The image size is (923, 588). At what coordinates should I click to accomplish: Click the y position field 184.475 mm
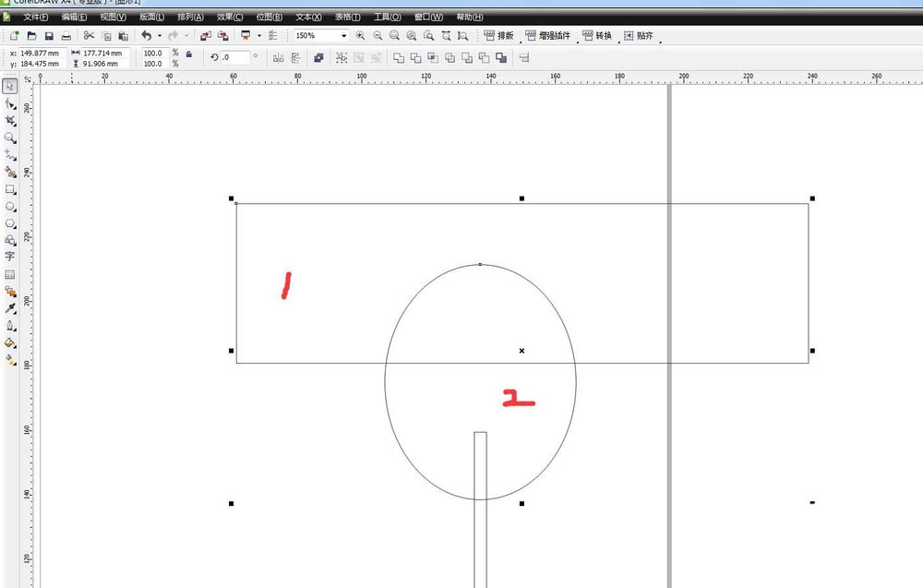pos(42,64)
